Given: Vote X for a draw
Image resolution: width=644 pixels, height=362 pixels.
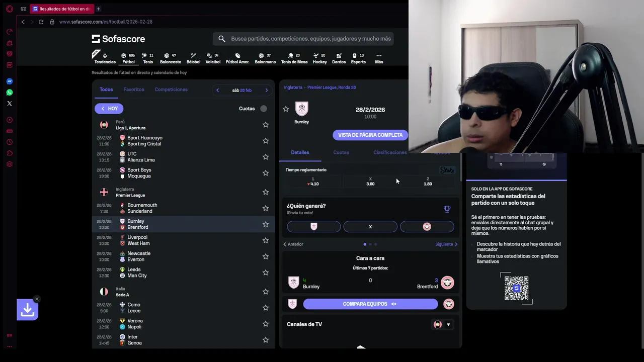Looking at the screenshot, I should [x=370, y=227].
